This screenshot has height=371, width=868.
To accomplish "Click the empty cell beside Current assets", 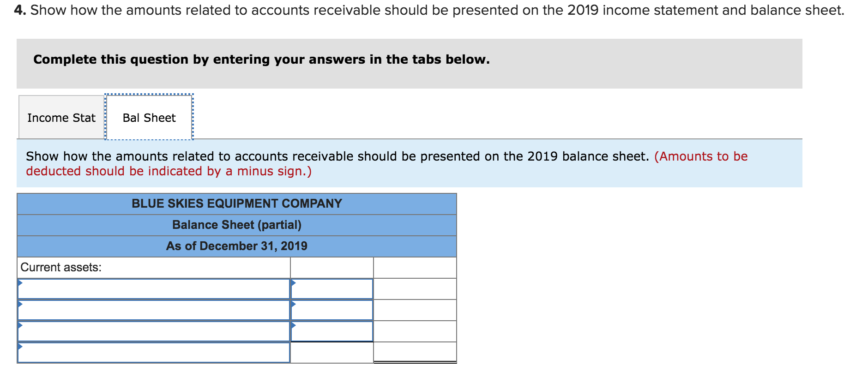I will pyautogui.click(x=331, y=267).
